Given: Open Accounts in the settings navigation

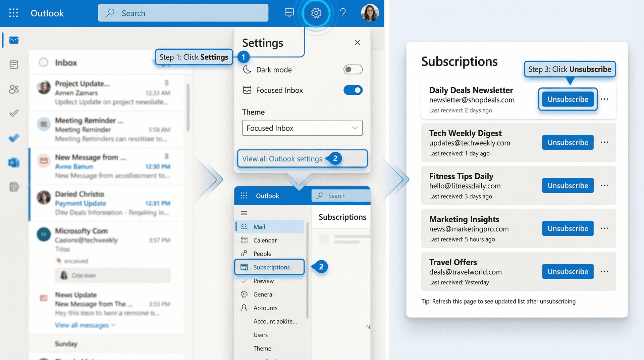Looking at the screenshot, I should click(x=265, y=308).
